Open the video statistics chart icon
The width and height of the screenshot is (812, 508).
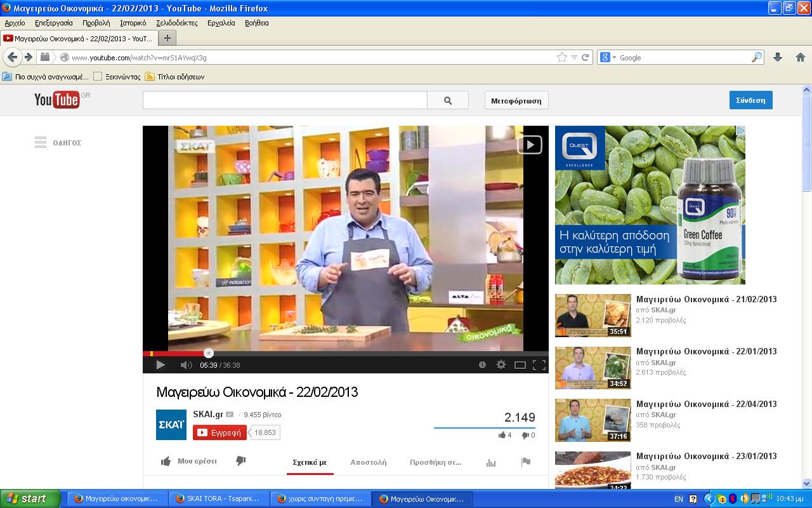(490, 462)
